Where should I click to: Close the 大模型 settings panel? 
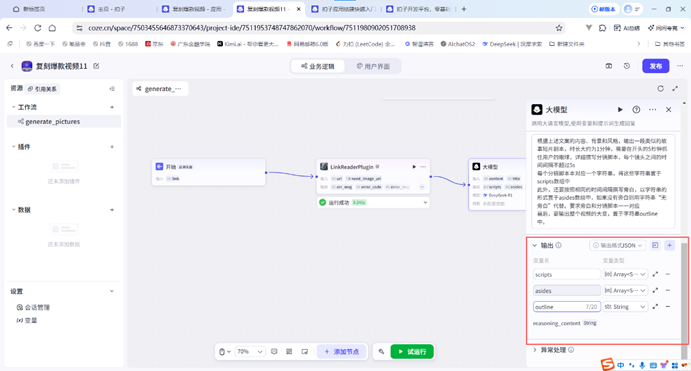669,110
